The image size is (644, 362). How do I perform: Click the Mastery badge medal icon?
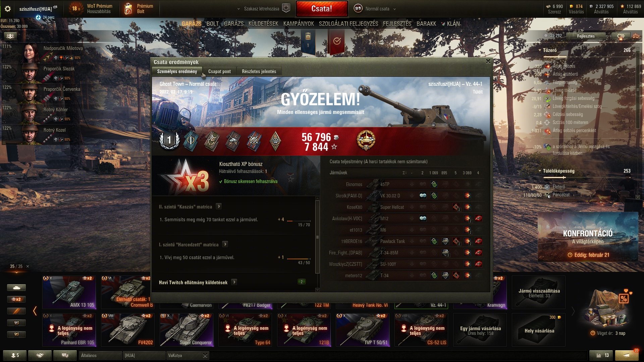(366, 140)
